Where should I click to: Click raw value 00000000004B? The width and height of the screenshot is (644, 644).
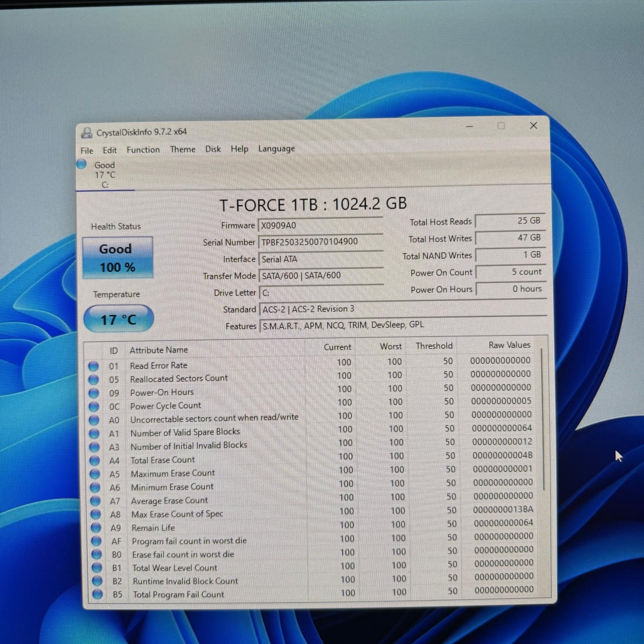pos(502,455)
